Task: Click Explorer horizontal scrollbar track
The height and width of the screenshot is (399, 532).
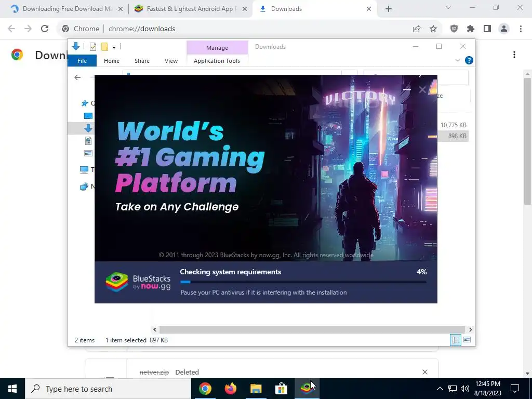Action: point(312,329)
